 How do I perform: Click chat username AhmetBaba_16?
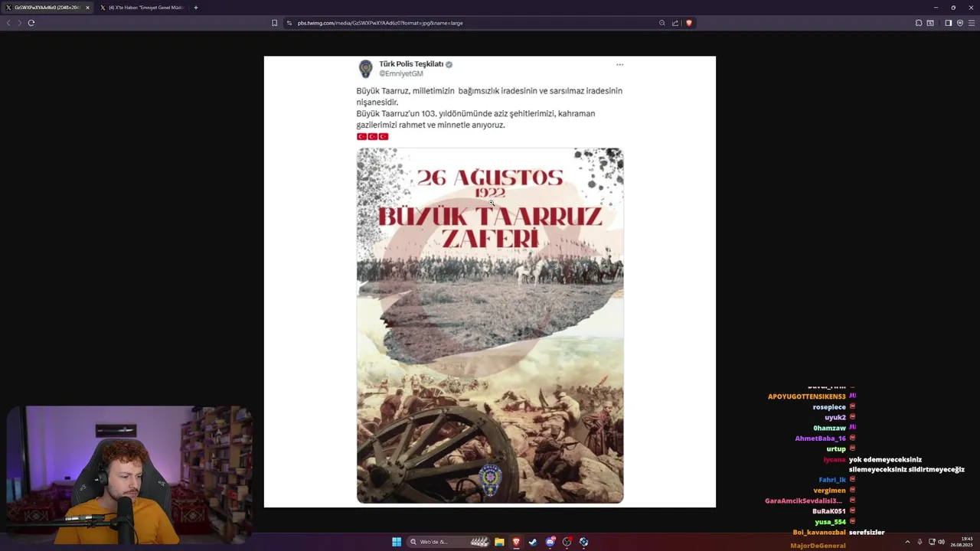(x=820, y=439)
